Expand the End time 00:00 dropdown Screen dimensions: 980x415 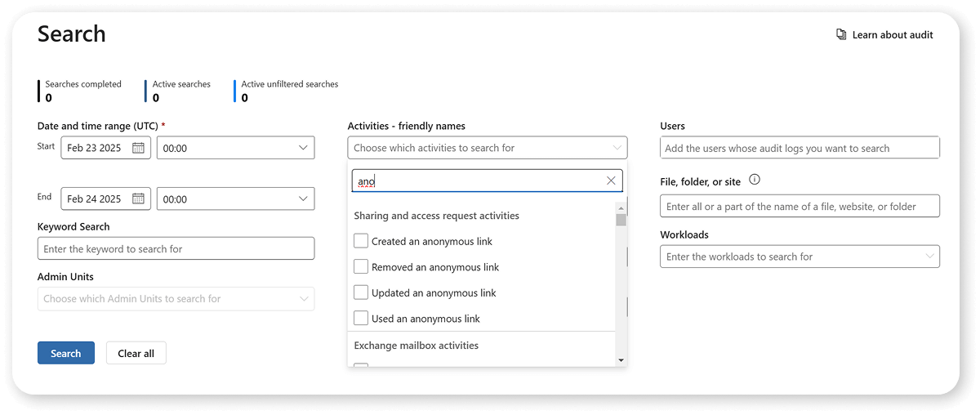click(x=303, y=199)
